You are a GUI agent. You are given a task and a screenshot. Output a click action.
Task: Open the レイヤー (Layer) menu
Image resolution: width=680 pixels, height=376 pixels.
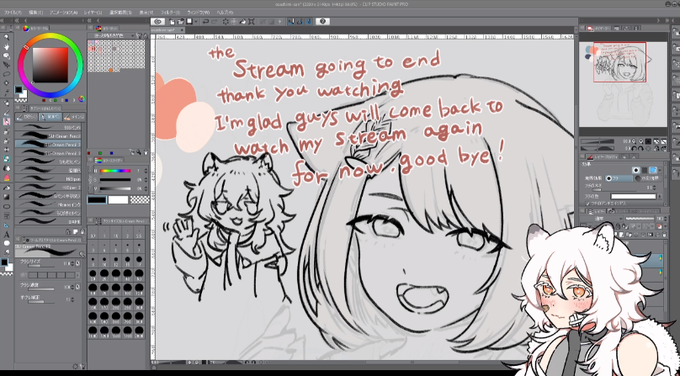coord(93,12)
